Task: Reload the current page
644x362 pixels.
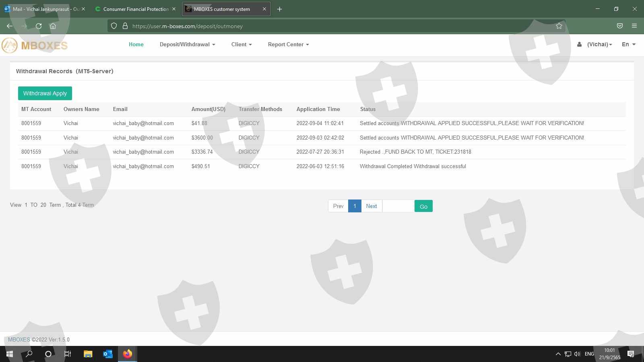Action: [x=39, y=26]
